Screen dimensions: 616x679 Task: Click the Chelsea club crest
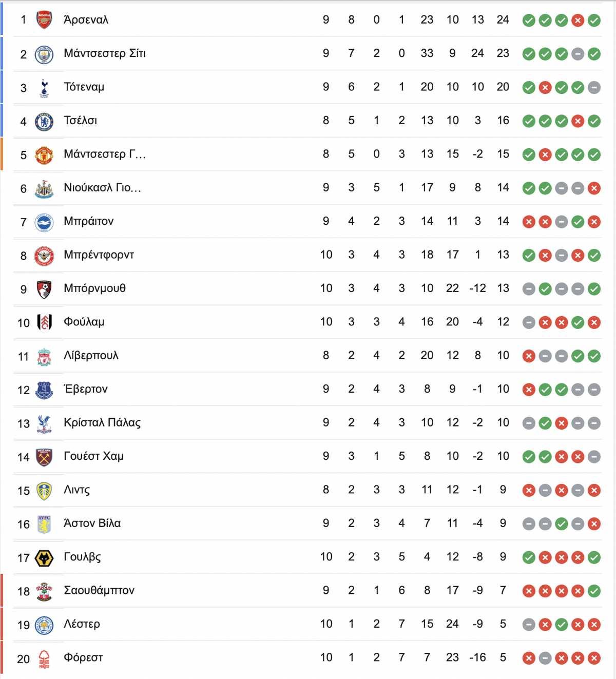(x=44, y=121)
